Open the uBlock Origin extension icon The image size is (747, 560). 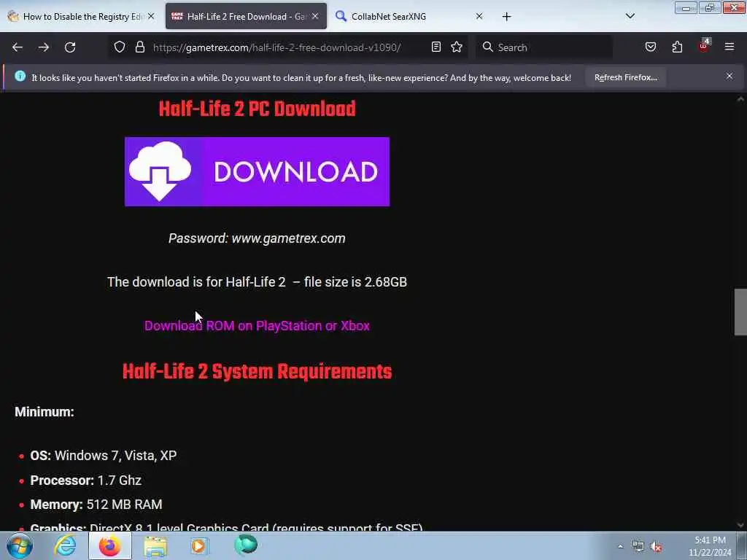[704, 46]
